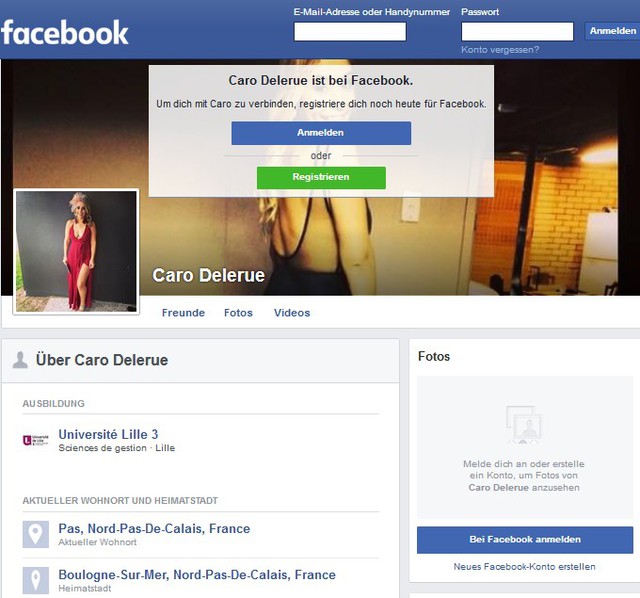640x598 pixels.
Task: Click the AUSBILDUNG section header
Action: tap(53, 404)
